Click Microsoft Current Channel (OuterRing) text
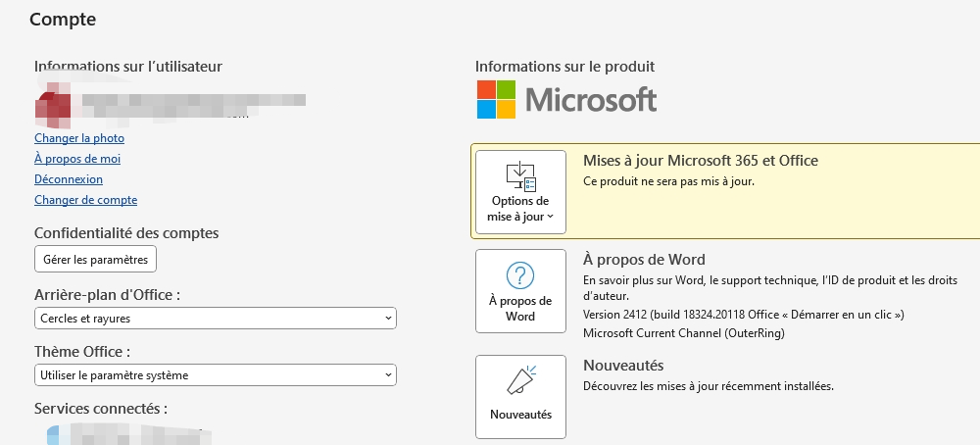The width and height of the screenshot is (980, 445). coord(684,333)
